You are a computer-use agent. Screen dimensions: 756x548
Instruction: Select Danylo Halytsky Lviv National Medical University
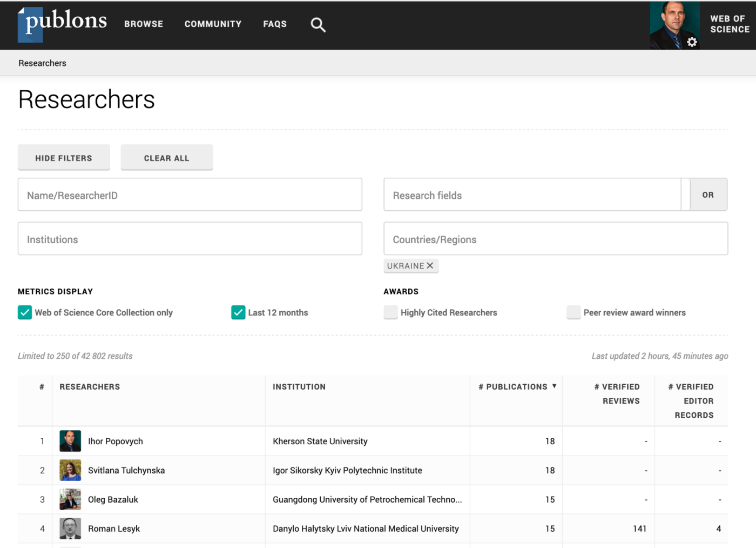pos(366,529)
